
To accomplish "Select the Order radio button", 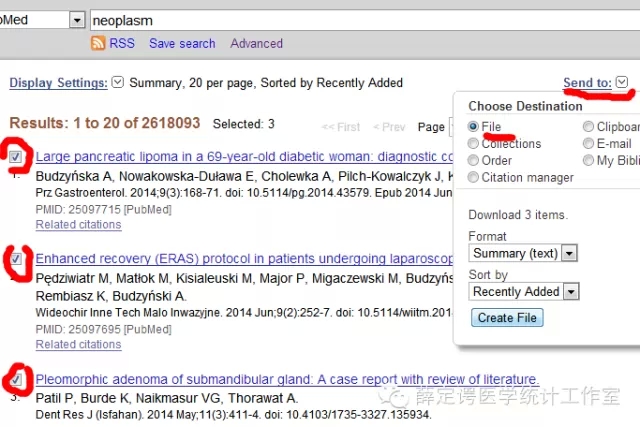I will click(473, 160).
